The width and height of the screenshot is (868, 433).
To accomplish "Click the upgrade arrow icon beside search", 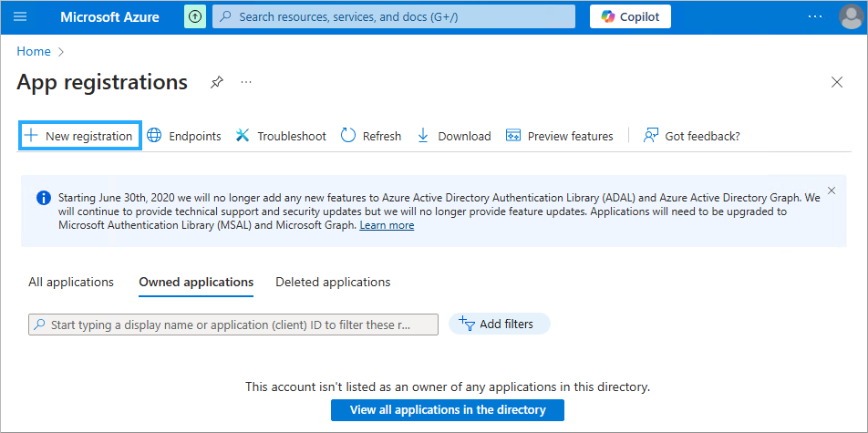I will point(194,16).
